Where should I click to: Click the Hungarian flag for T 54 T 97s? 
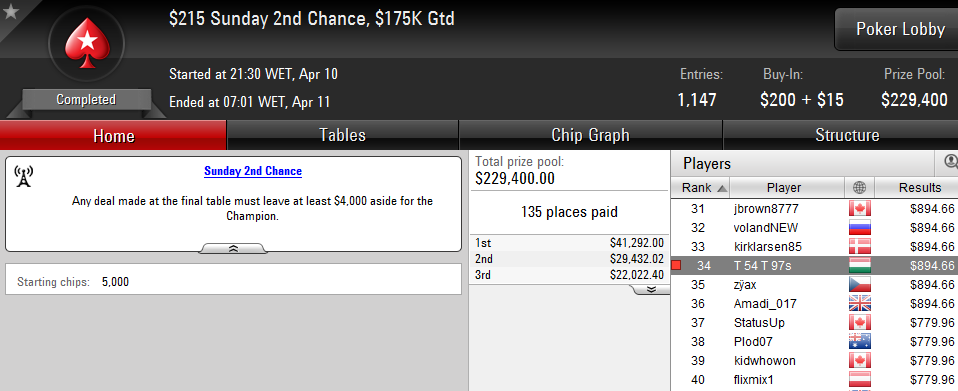(x=860, y=266)
